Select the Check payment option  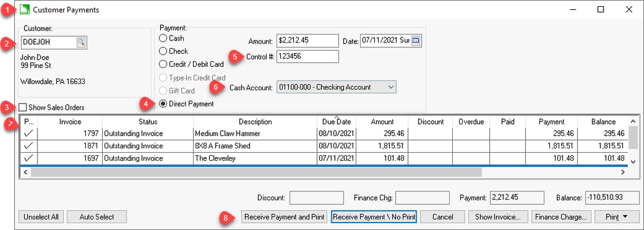[x=163, y=51]
